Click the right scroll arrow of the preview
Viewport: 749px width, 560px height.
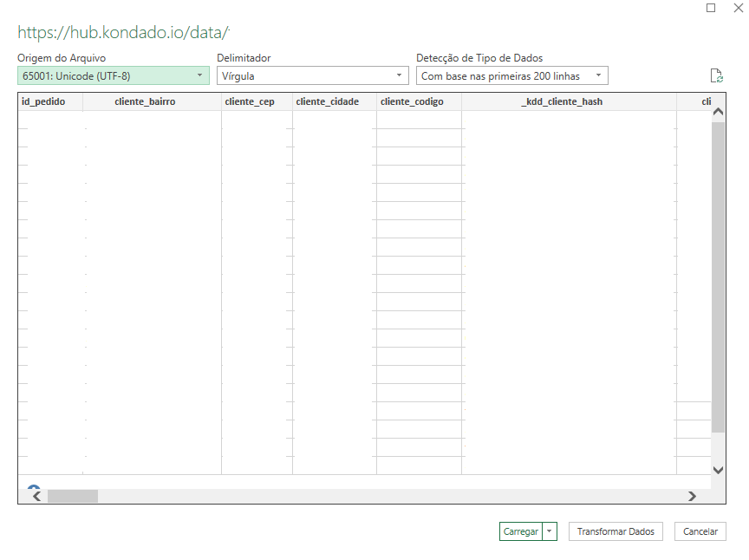[x=691, y=496]
